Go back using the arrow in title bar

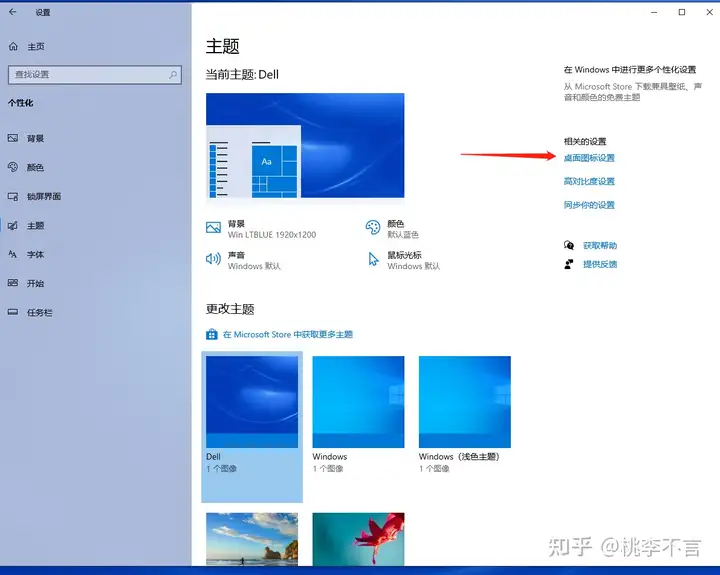click(13, 12)
